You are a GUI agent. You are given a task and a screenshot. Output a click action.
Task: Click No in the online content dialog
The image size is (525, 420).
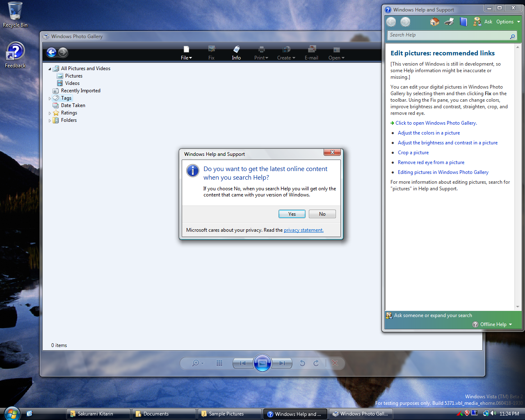tap(322, 214)
